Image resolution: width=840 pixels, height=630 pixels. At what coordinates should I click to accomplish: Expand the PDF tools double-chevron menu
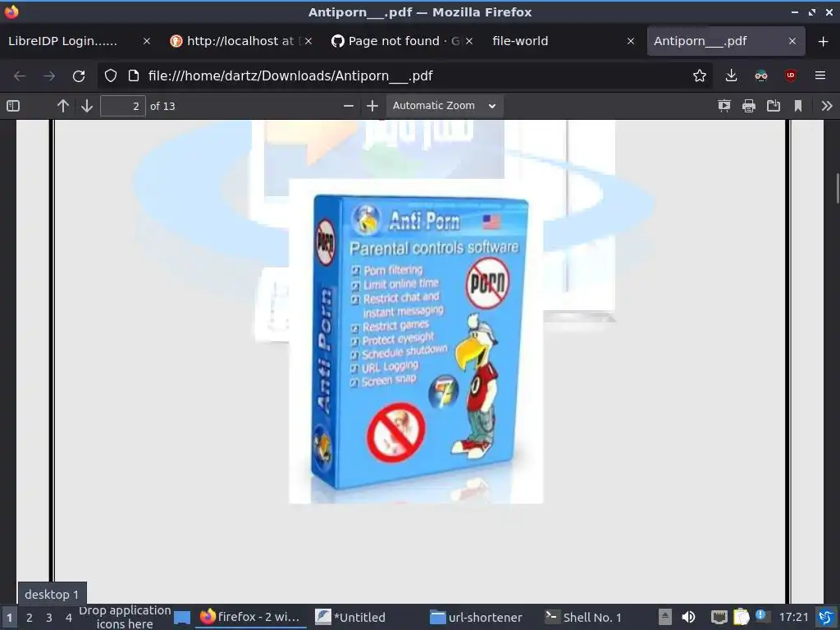pos(827,106)
